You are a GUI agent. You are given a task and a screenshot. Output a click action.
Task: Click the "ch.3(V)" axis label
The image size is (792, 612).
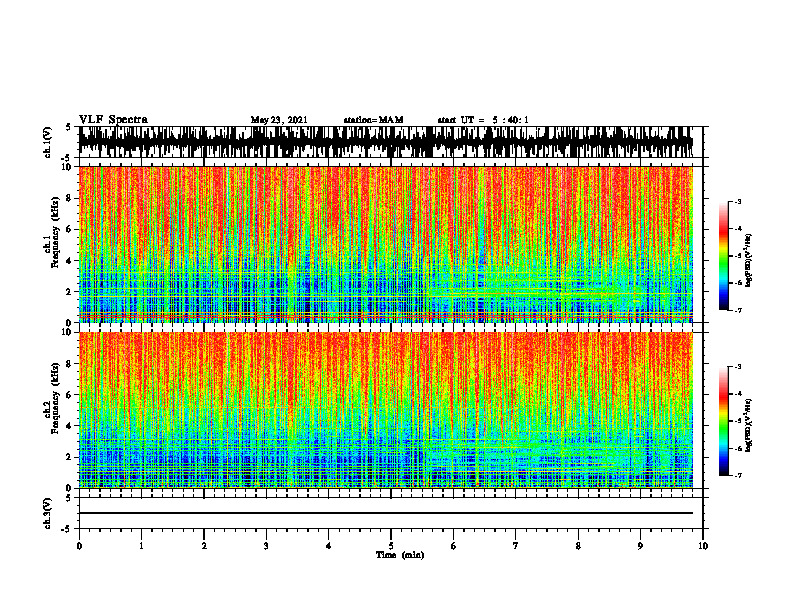click(x=48, y=513)
